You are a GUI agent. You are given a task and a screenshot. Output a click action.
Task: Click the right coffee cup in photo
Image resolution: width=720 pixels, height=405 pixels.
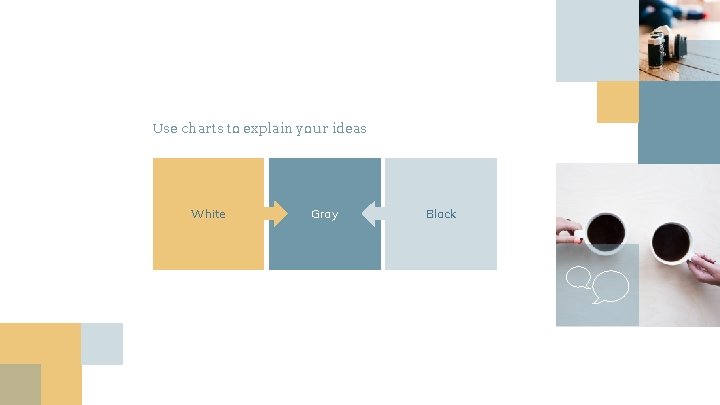[x=671, y=242]
